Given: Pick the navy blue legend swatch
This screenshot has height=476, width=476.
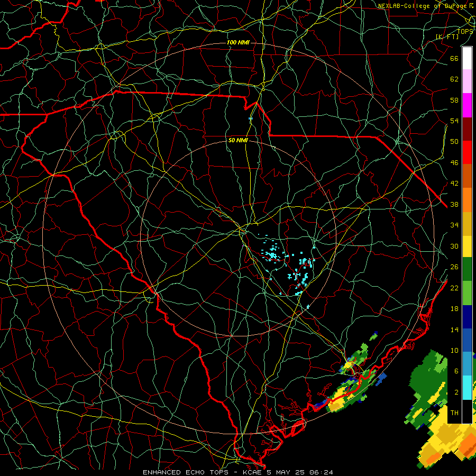Looking at the screenshot, I should point(467,317).
